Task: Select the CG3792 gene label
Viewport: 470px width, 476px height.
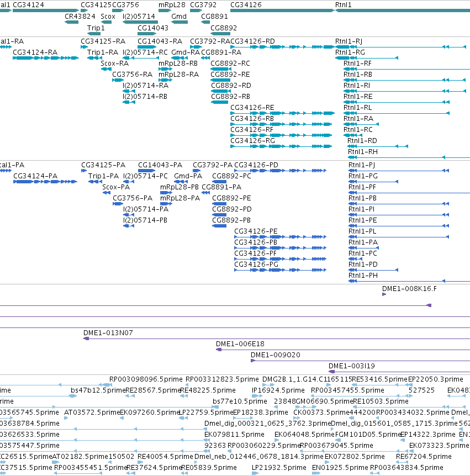Action: click(203, 5)
